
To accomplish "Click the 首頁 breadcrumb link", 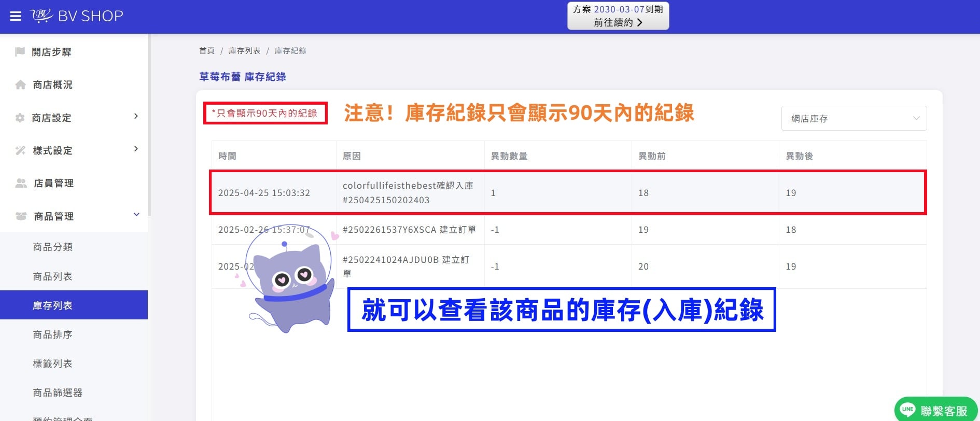I will 206,50.
